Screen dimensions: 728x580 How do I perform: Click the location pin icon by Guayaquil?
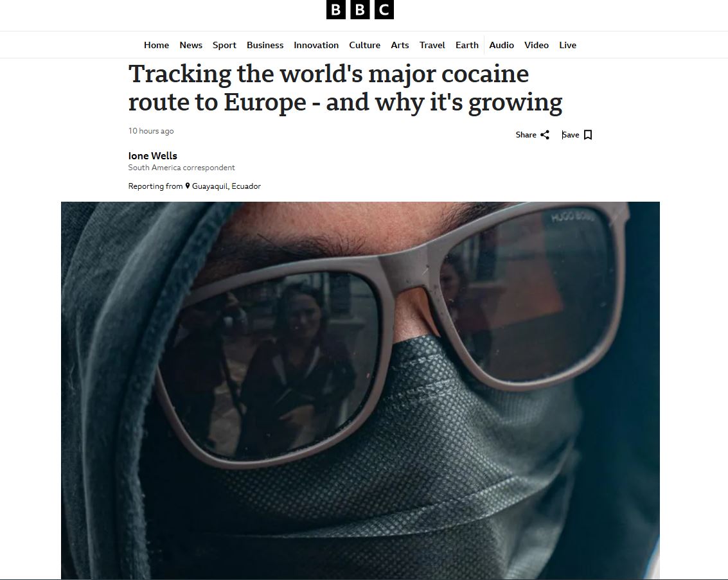(x=188, y=186)
